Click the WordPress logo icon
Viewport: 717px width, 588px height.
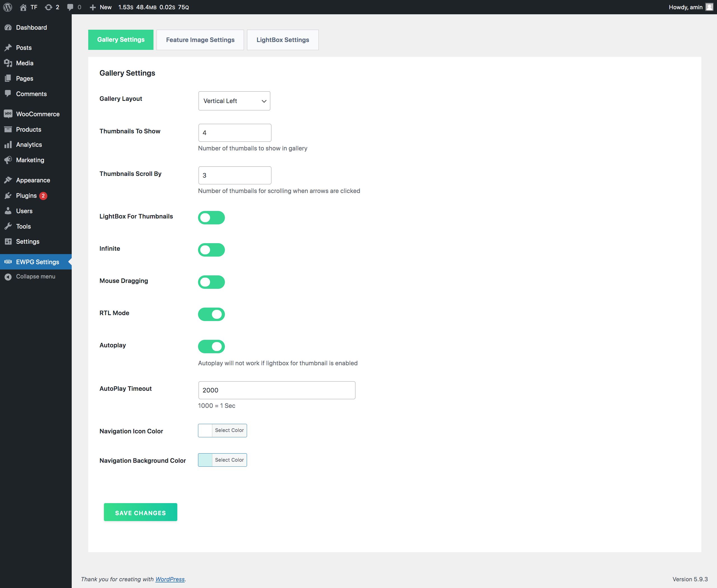(x=8, y=7)
